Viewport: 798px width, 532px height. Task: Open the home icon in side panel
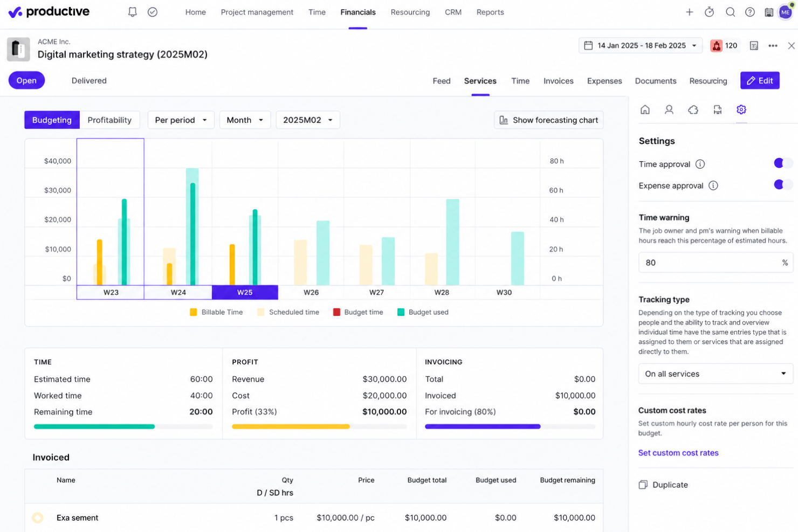click(x=645, y=109)
